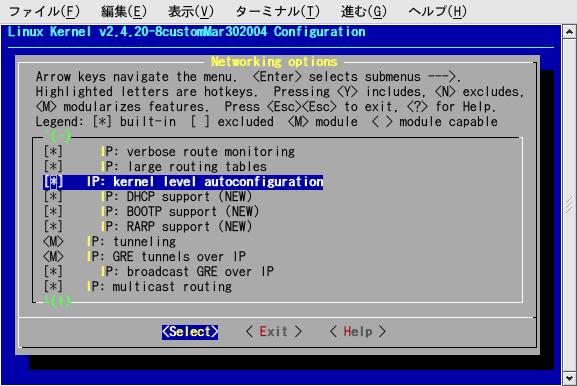The width and height of the screenshot is (577, 386).
Task: Click the vertical scrollbar thumb grip
Action: point(569,205)
